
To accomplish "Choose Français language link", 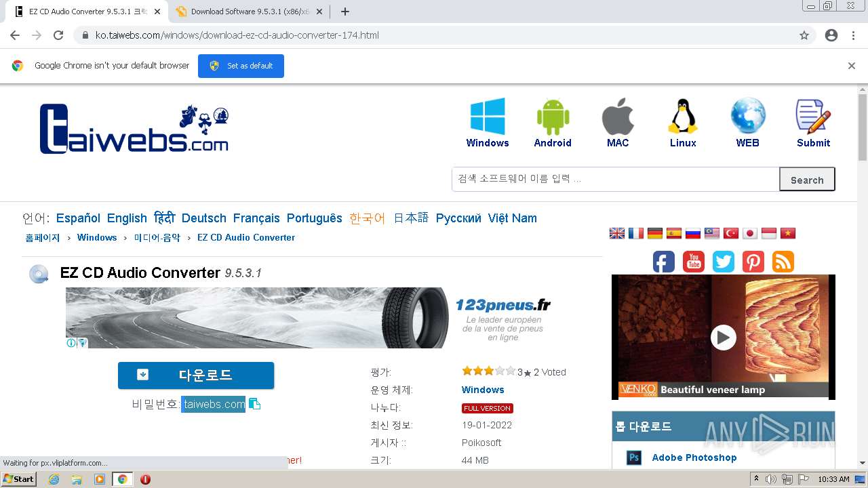I will (x=256, y=218).
